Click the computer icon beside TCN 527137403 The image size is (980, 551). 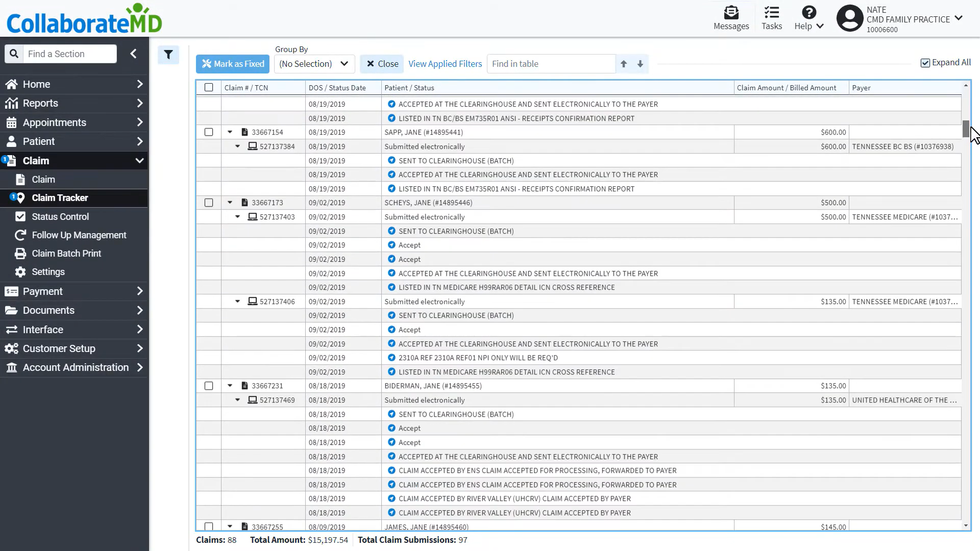tap(252, 217)
